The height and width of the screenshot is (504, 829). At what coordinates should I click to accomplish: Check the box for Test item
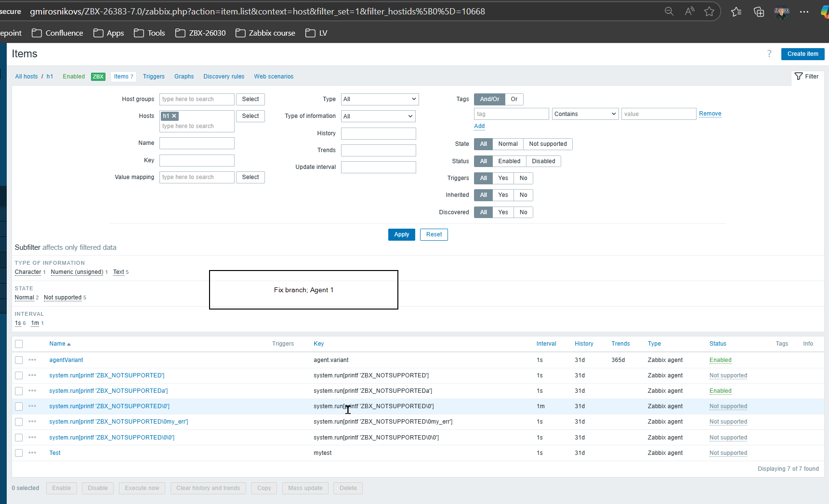pyautogui.click(x=19, y=453)
